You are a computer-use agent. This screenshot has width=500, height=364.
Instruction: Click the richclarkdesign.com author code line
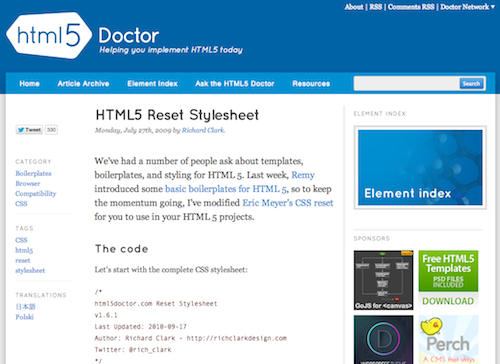(191, 338)
